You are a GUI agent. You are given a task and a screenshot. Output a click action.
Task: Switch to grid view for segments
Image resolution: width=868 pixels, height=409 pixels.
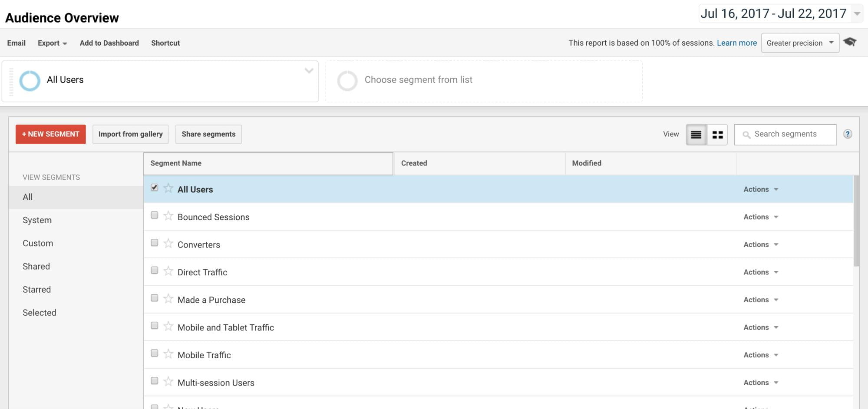[x=717, y=134]
